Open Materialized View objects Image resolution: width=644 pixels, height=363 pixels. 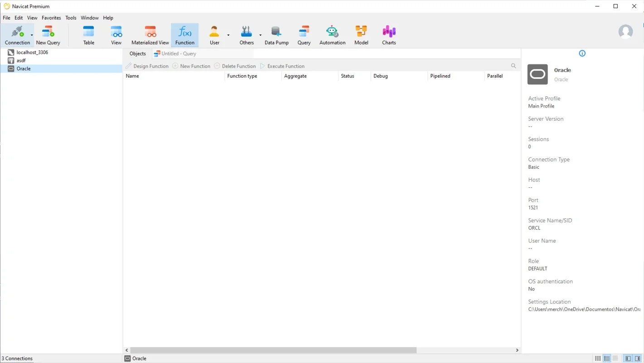pyautogui.click(x=150, y=35)
